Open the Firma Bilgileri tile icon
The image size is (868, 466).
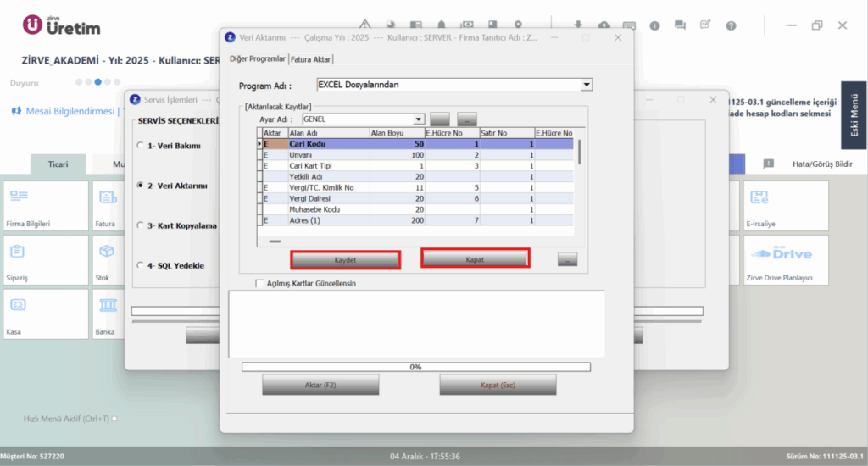coord(19,196)
